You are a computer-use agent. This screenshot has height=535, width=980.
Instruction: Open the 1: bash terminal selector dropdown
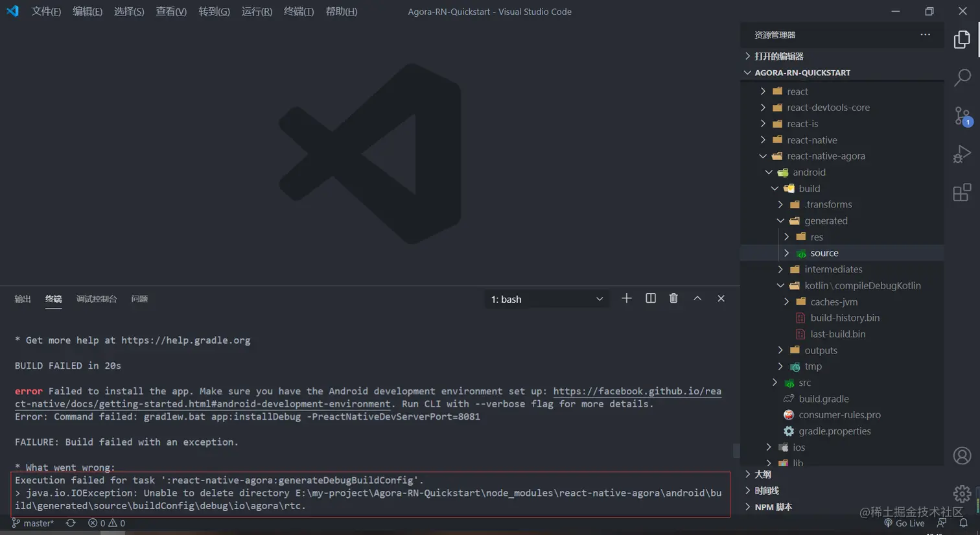[x=547, y=299]
